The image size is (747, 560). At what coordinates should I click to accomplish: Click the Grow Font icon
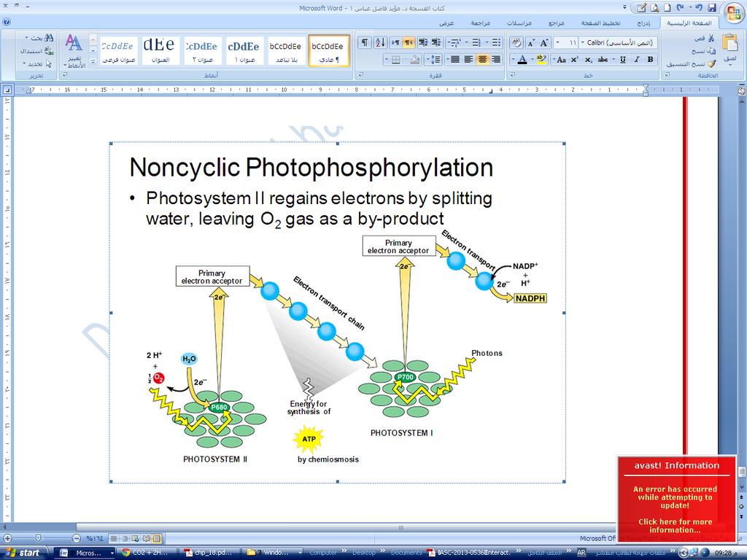click(x=545, y=43)
